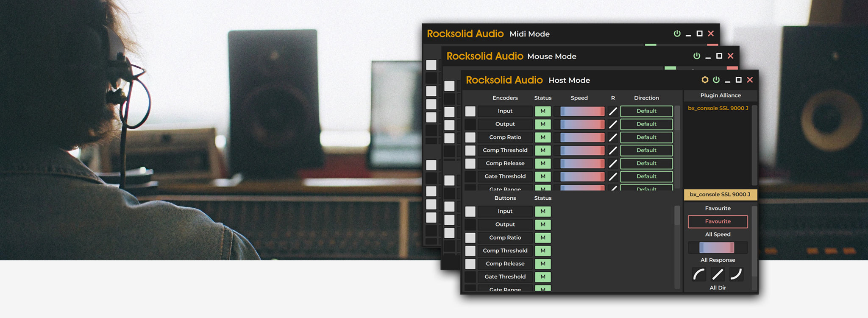Click the power icon in Midi Mode window
The height and width of the screenshot is (318, 868).
(x=677, y=33)
